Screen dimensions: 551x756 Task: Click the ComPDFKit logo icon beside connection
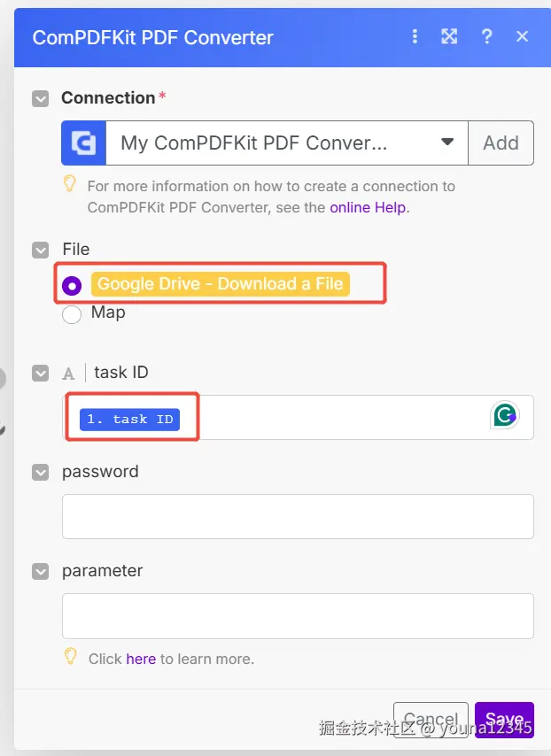coord(83,143)
